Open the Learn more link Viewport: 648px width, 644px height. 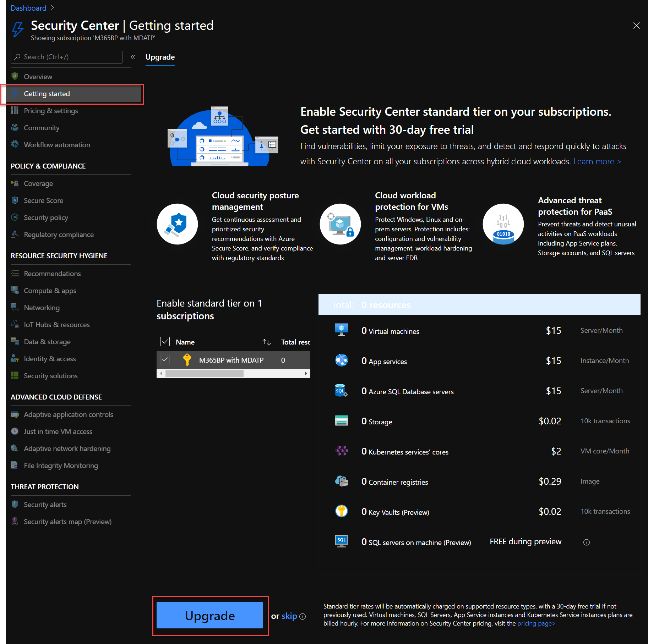[597, 161]
